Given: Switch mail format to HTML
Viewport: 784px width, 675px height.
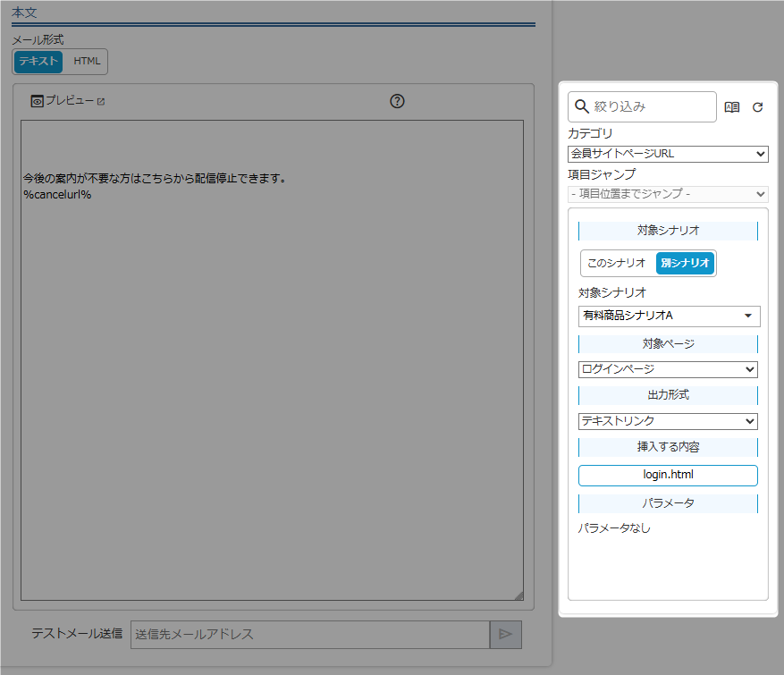Looking at the screenshot, I should [x=86, y=62].
